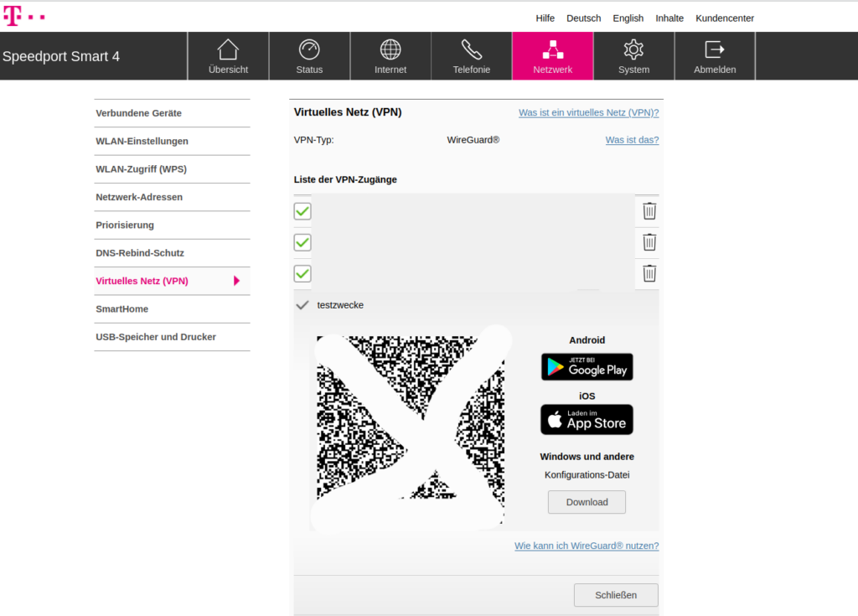This screenshot has width=858, height=616.
Task: Open 'Wie kann ich WireGuard nutzen?' link
Action: (x=587, y=546)
